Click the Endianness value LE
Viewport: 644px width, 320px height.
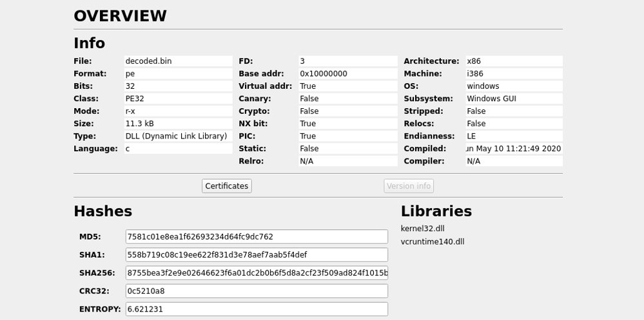pos(514,136)
